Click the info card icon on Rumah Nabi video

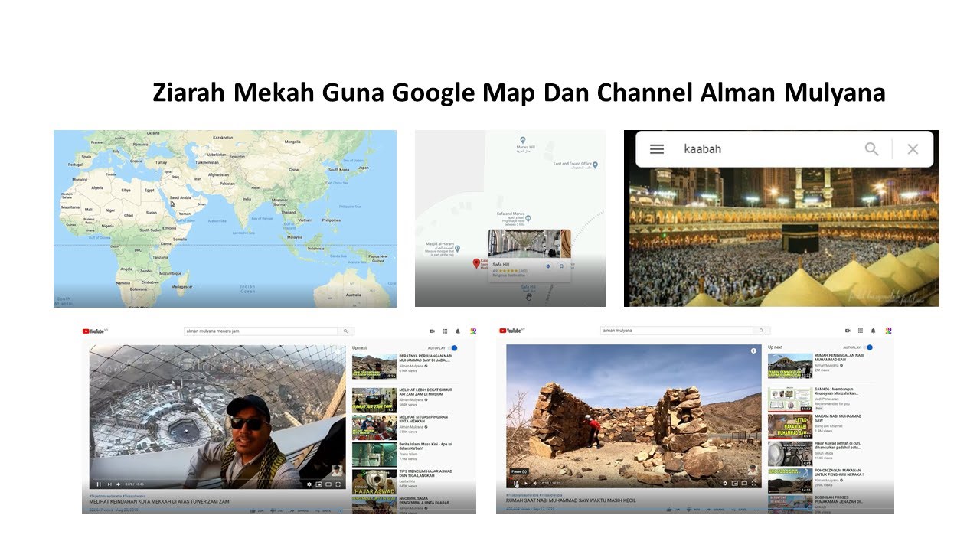(753, 350)
